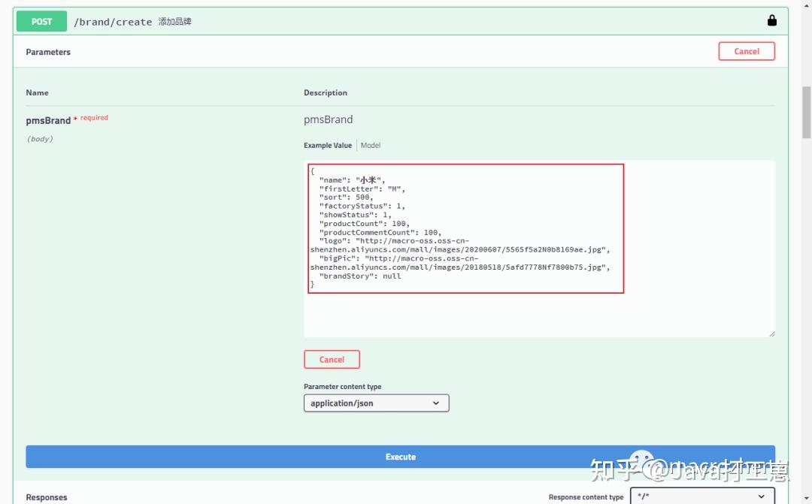This screenshot has width=812, height=504.
Task: Click the POST method badge
Action: click(x=41, y=21)
